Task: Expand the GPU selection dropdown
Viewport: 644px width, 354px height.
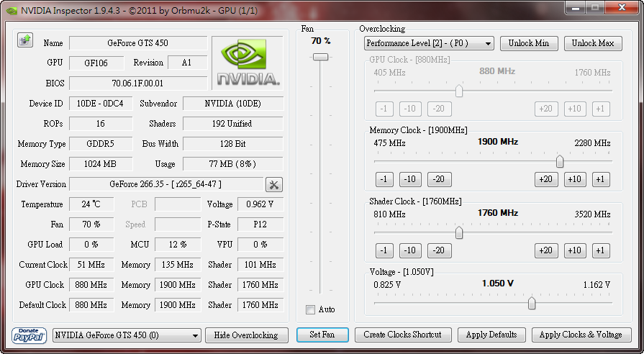Action: (127, 335)
